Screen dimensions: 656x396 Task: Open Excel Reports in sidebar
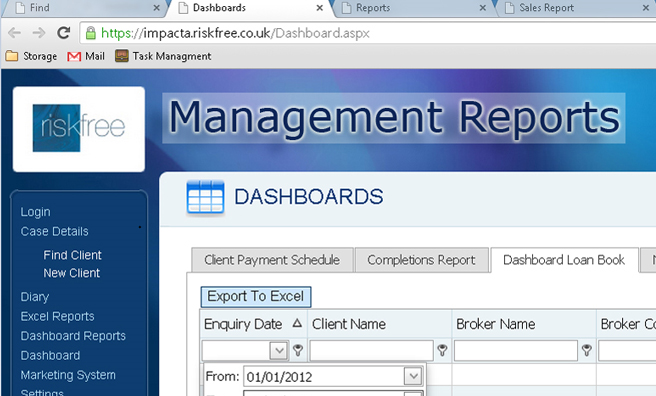pos(57,317)
